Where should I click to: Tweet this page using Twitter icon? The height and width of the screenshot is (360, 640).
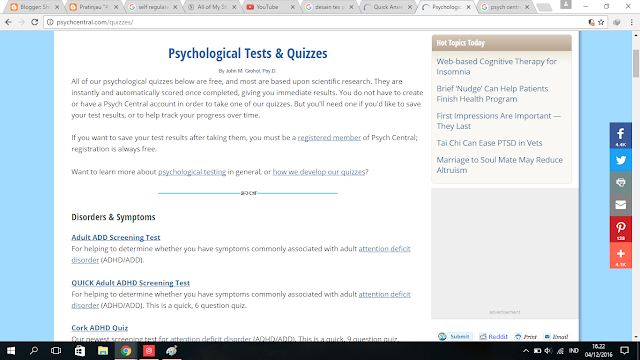click(620, 160)
